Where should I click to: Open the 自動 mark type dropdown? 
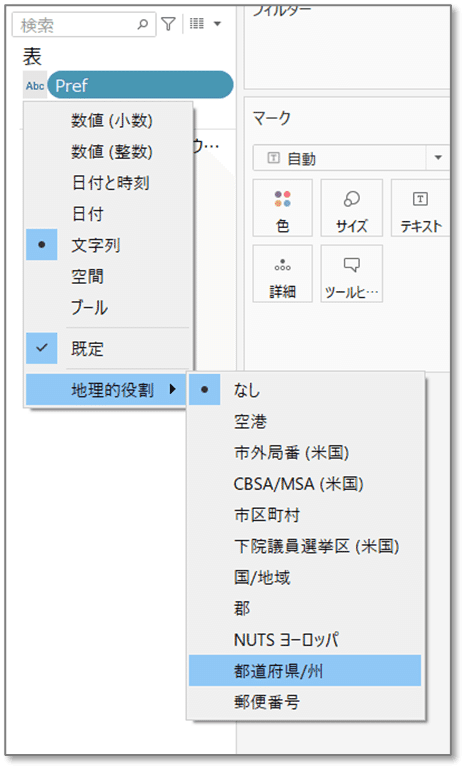[x=351, y=158]
